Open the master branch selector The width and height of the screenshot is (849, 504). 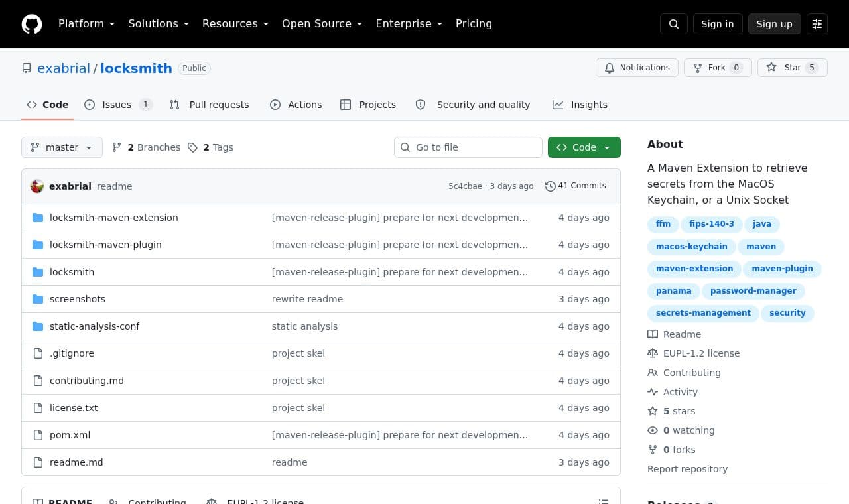(x=62, y=147)
